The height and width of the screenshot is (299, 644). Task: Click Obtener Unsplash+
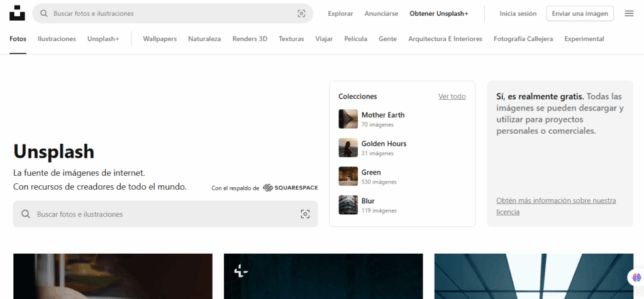tap(438, 14)
